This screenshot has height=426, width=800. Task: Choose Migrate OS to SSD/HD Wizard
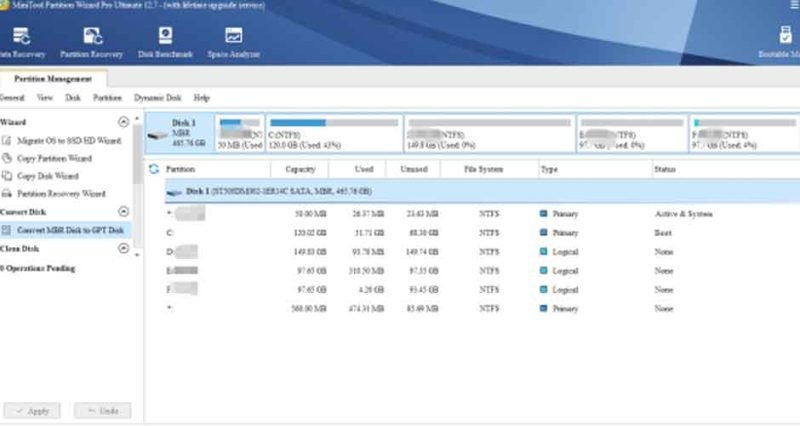click(x=69, y=140)
